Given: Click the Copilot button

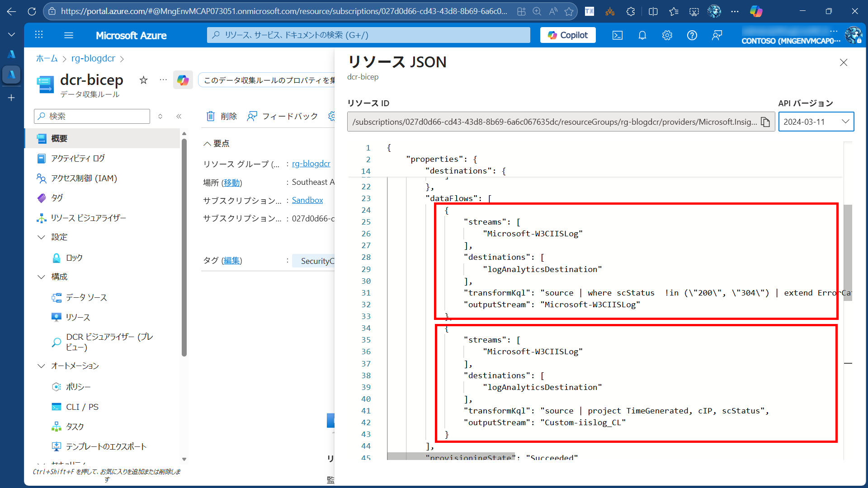Looking at the screenshot, I should (x=568, y=35).
